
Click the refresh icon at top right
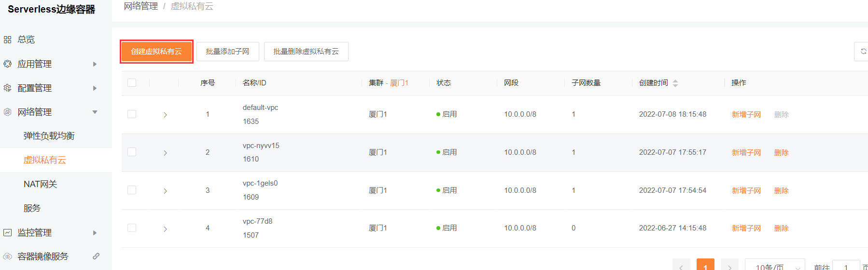coord(863,52)
